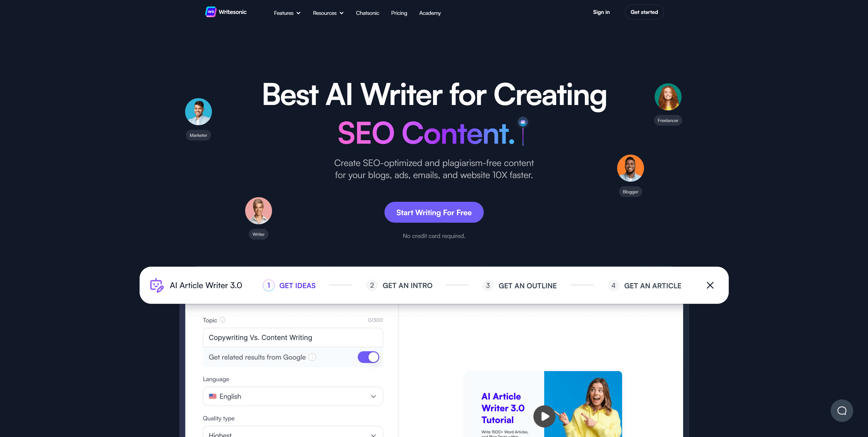Click Start Writing For Free button
The height and width of the screenshot is (437, 868).
coord(434,212)
